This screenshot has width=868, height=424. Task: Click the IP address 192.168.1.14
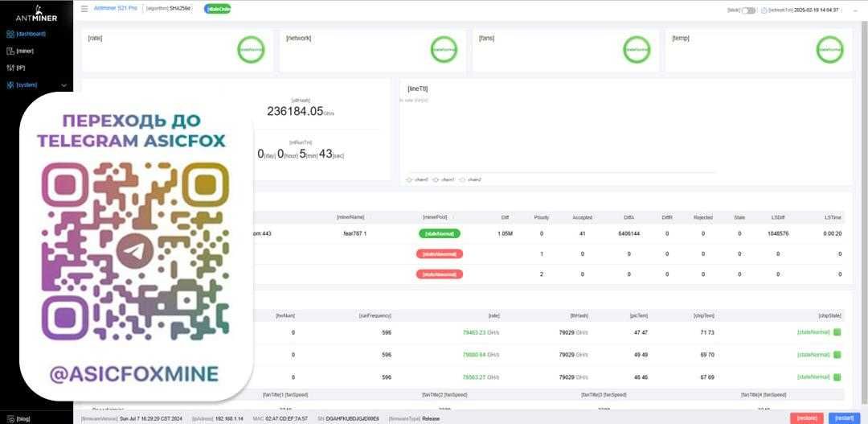pos(228,419)
